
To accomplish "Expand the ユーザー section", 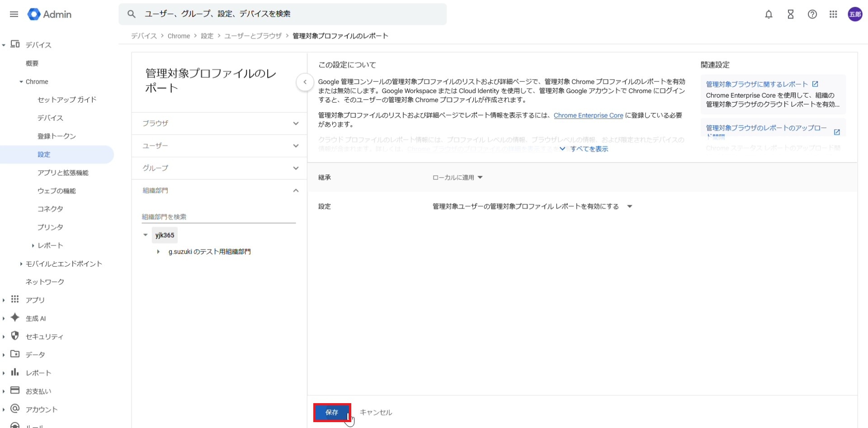I will pyautogui.click(x=296, y=146).
